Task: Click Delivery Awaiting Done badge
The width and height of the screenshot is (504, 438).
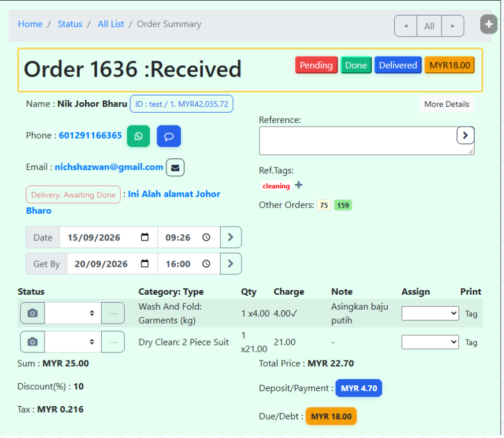Action: [73, 195]
